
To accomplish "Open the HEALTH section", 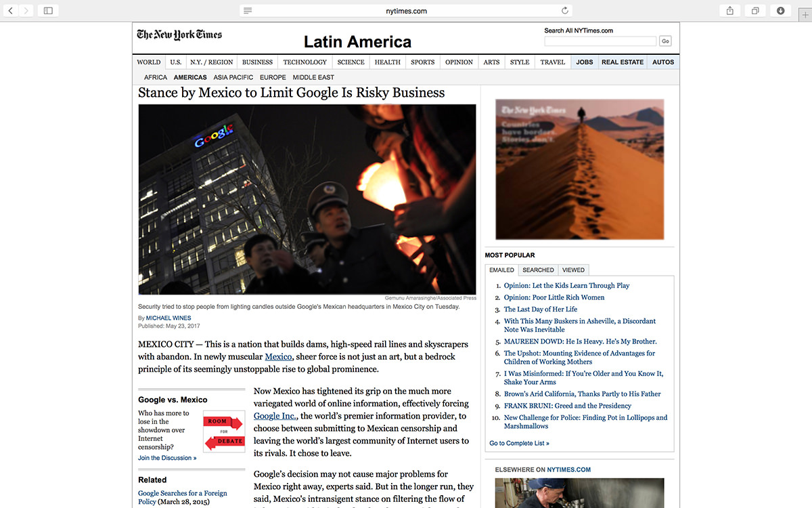I will click(388, 62).
